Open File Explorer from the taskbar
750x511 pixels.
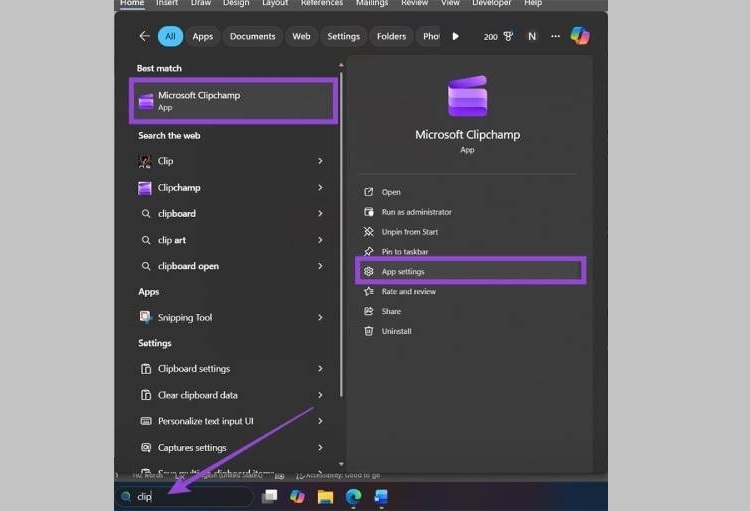325,497
